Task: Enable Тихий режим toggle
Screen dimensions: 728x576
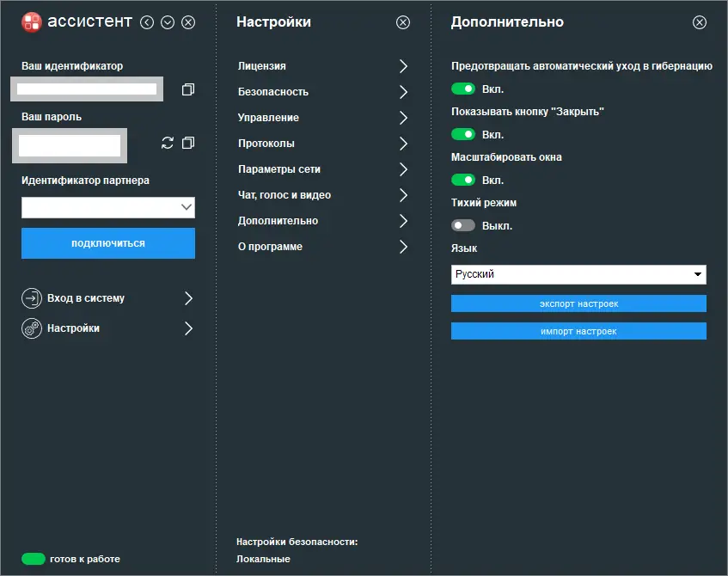Action: click(x=463, y=226)
